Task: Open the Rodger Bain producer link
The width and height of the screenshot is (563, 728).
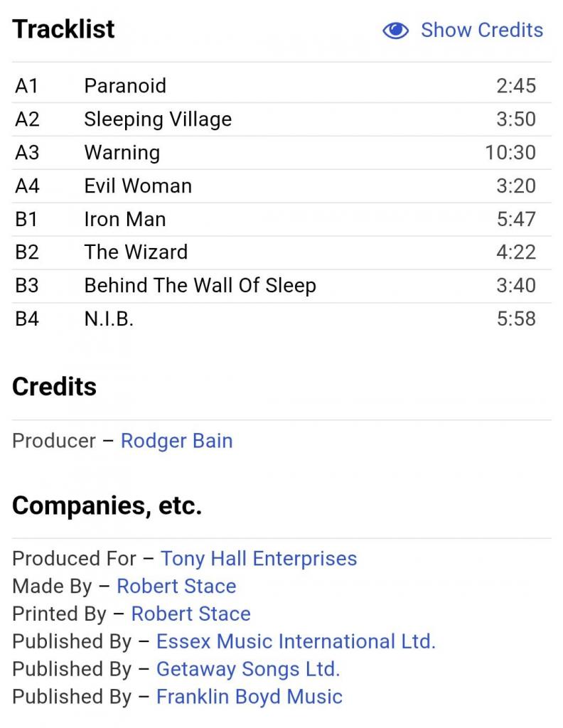Action: coord(176,441)
